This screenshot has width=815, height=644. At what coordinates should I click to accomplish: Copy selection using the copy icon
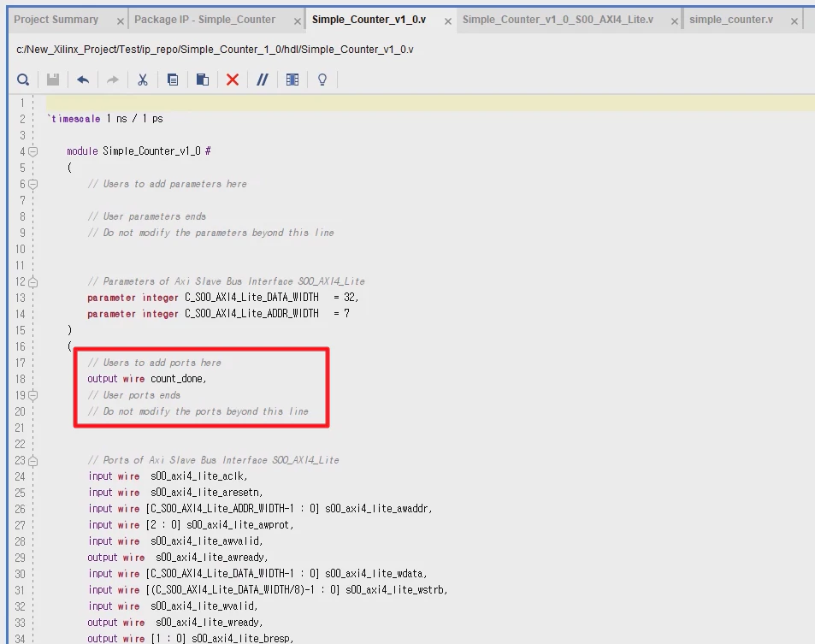point(173,80)
